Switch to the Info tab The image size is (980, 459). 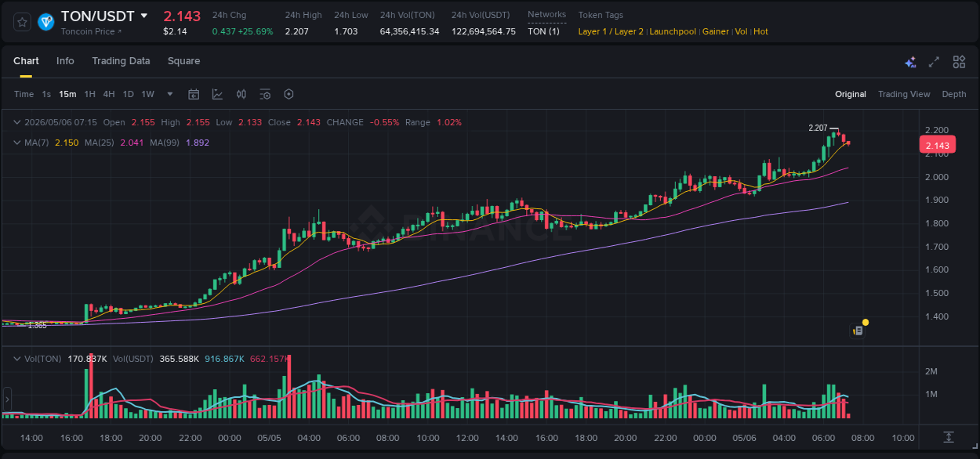pos(65,61)
